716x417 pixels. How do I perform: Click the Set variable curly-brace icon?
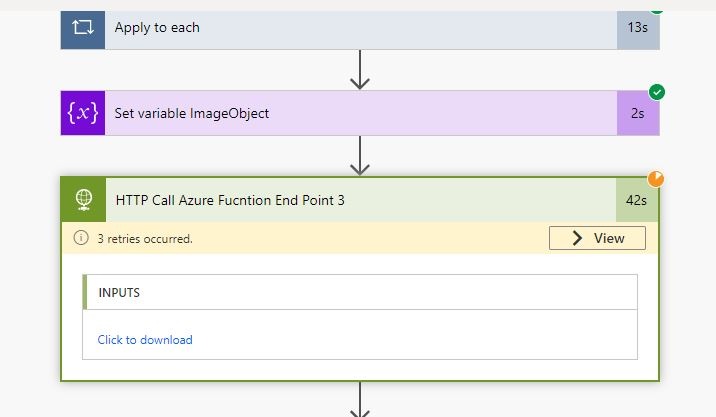coord(83,113)
